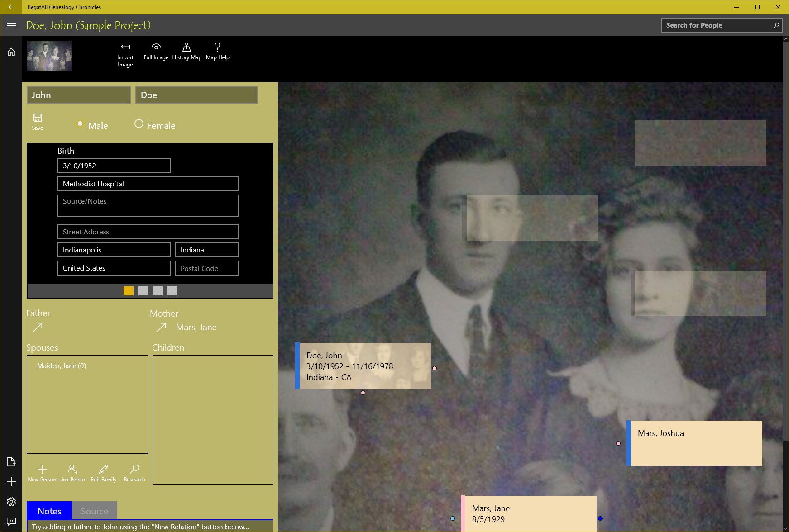Open mother link Mars, Jane
The image size is (789, 532).
tap(196, 327)
